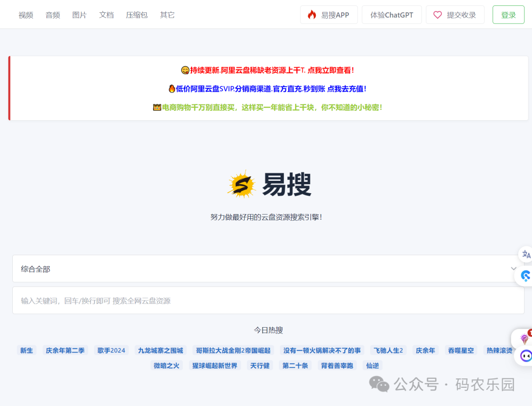Open the chevron arrow beside 综合全部
Image resolution: width=532 pixels, height=406 pixels.
click(514, 269)
